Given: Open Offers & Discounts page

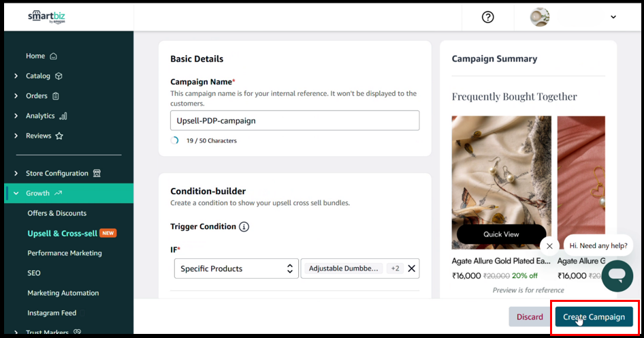Looking at the screenshot, I should [x=57, y=213].
